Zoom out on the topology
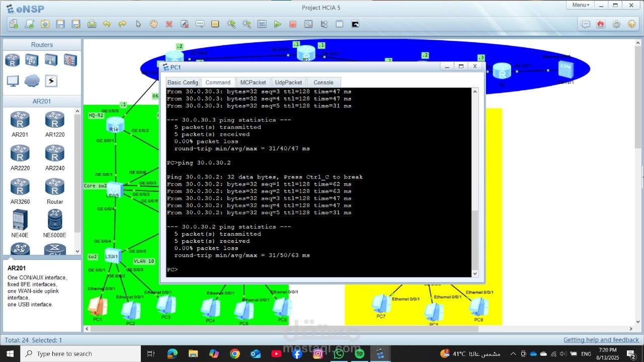The image size is (644, 362). pos(247,24)
